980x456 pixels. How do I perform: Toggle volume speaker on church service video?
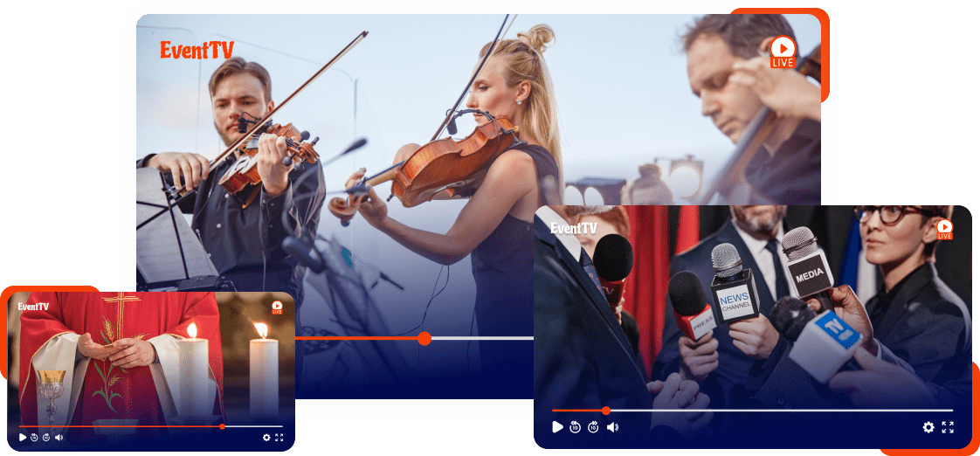point(58,437)
